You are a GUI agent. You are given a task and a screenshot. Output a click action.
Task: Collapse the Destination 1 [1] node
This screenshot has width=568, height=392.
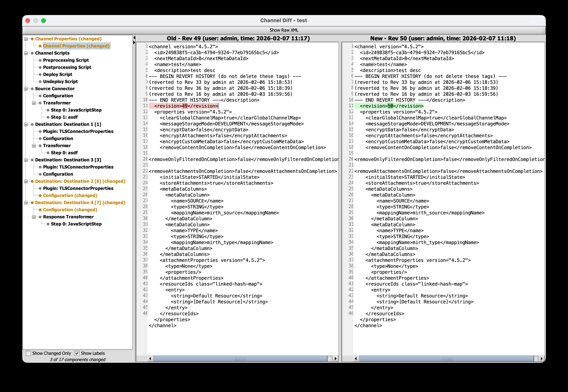[x=26, y=124]
